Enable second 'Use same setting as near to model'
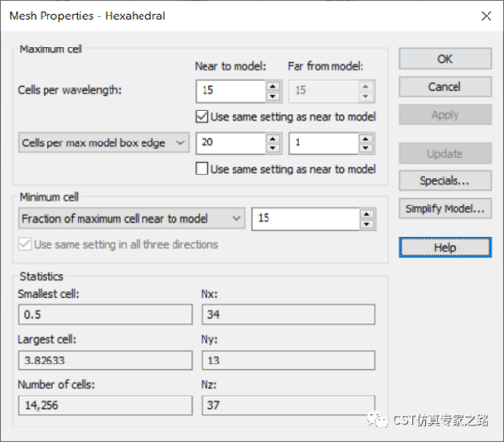The height and width of the screenshot is (443, 504). pyautogui.click(x=202, y=169)
